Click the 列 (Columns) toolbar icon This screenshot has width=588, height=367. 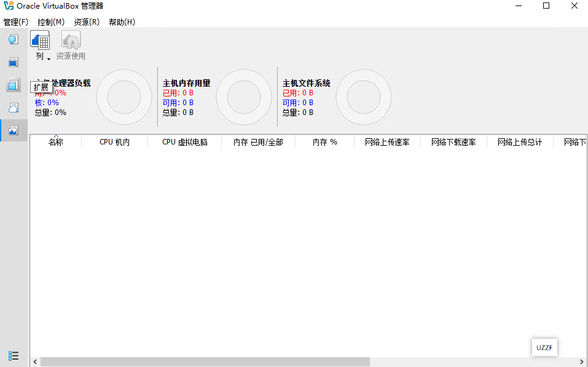(39, 41)
